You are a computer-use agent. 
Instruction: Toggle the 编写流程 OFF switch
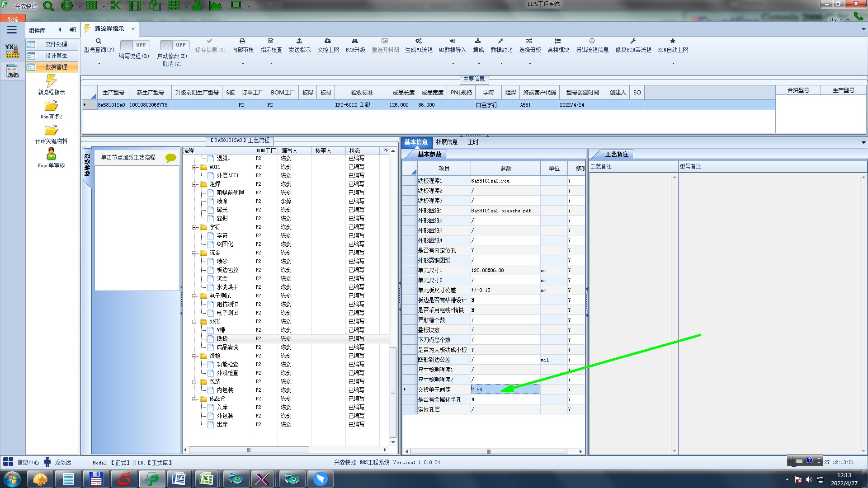coord(134,45)
